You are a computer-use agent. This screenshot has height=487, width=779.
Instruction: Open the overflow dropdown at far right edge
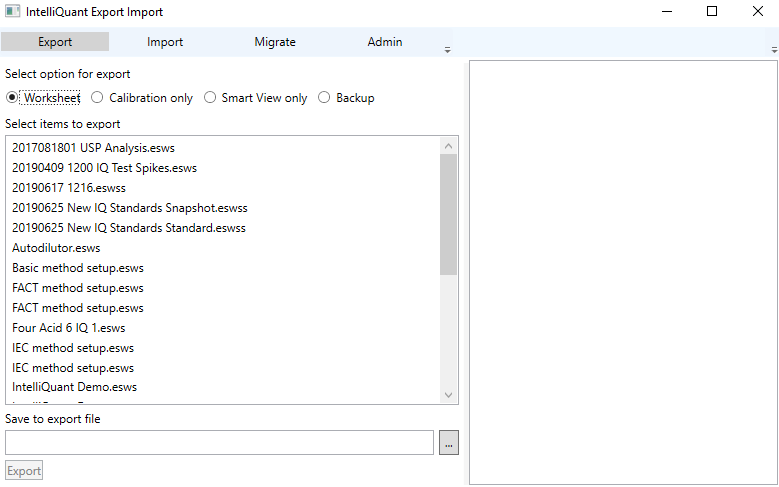(774, 50)
